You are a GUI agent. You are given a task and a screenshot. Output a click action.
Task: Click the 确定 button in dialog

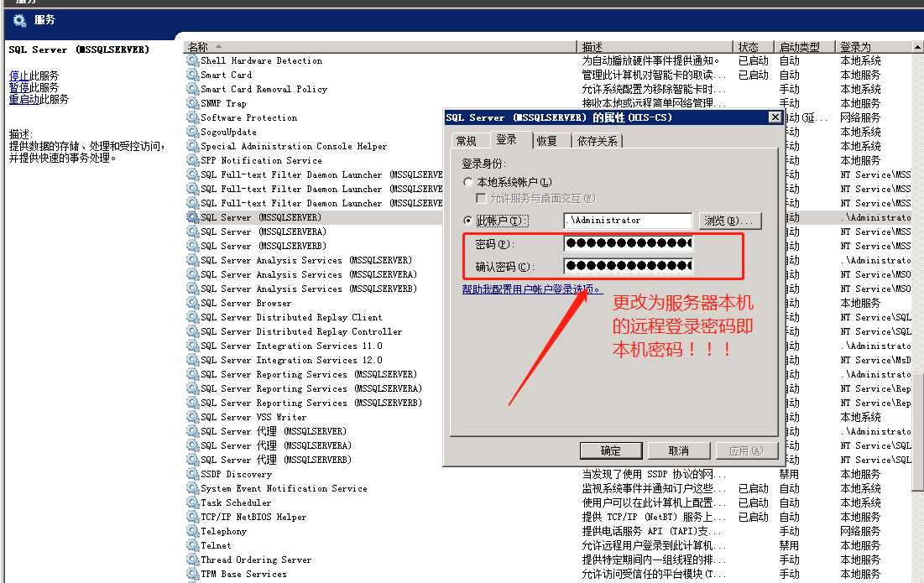610,450
